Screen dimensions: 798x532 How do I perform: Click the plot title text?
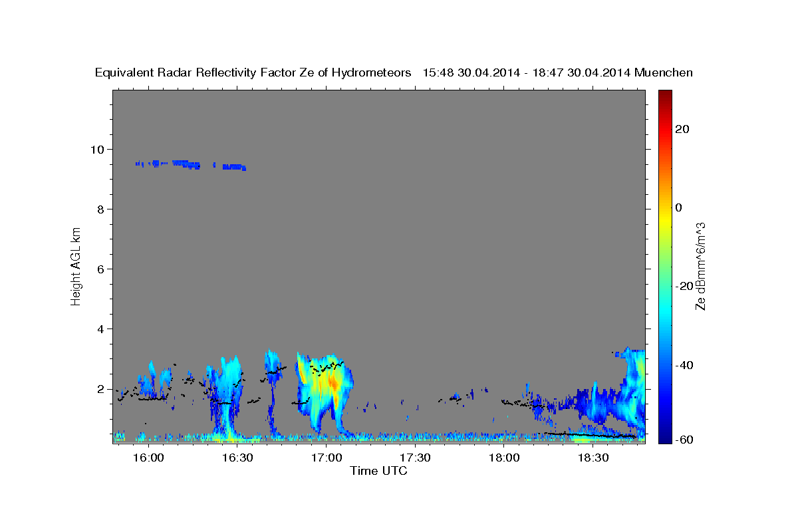(x=394, y=72)
